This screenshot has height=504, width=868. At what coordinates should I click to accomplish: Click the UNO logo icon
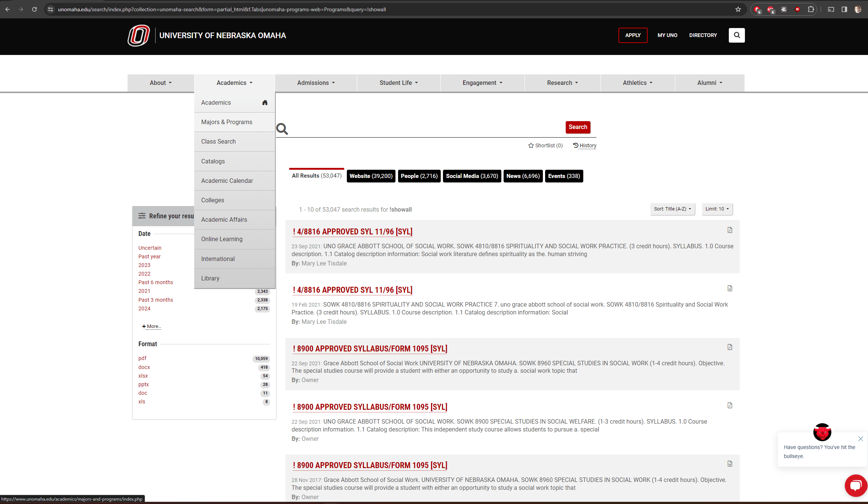[x=138, y=36]
